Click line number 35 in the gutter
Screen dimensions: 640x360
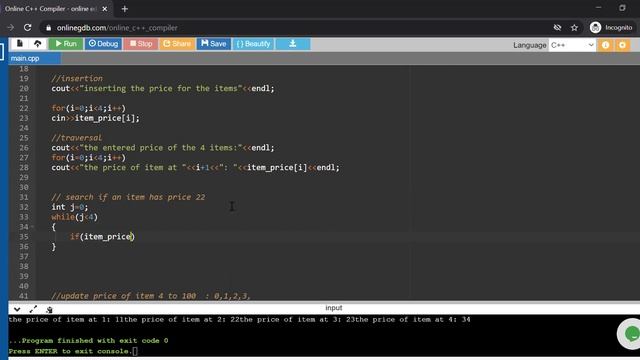[24, 237]
